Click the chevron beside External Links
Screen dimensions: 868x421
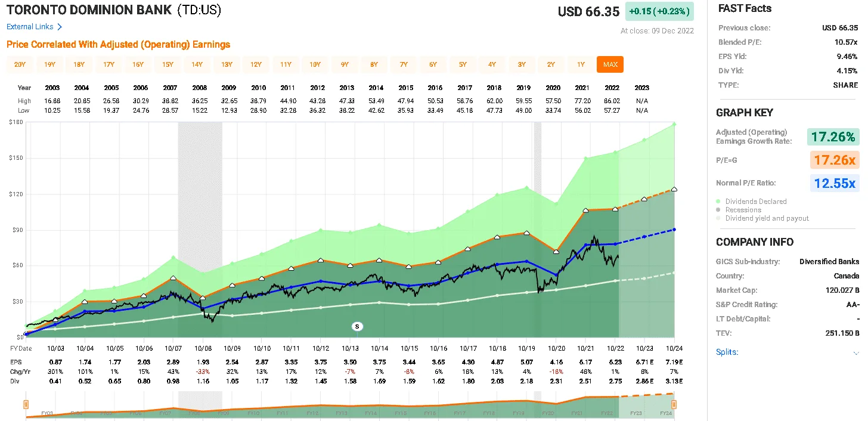pyautogui.click(x=60, y=27)
